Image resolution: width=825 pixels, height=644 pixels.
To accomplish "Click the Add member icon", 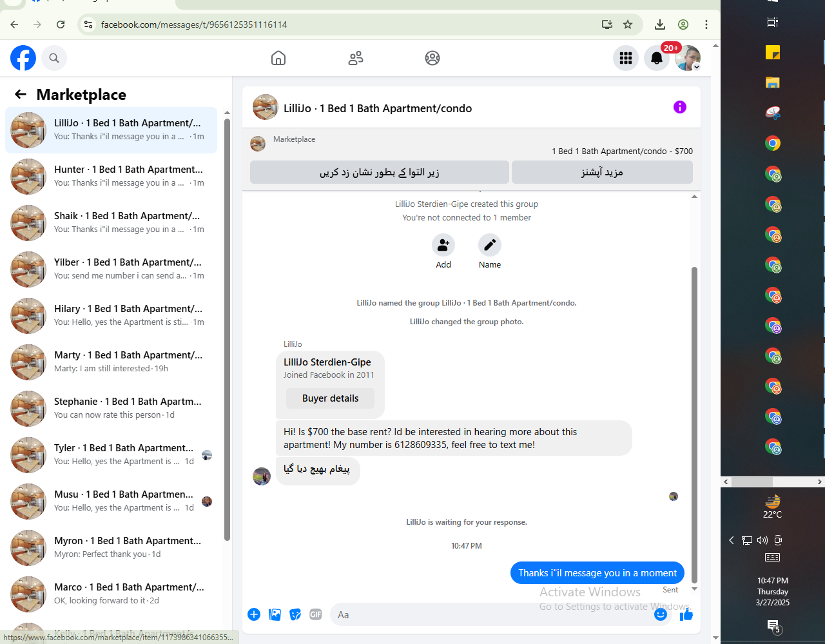I will [x=443, y=245].
